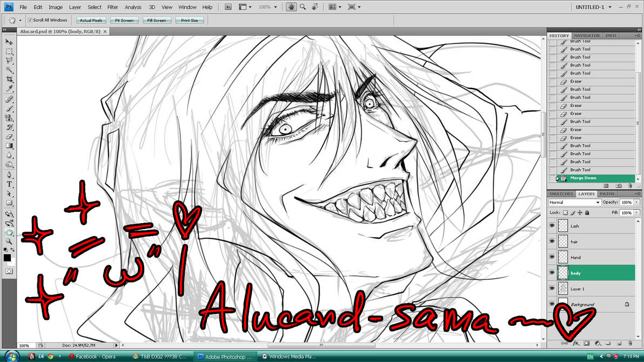The image size is (644, 362).
Task: Switch to the Paths tab
Action: (607, 194)
